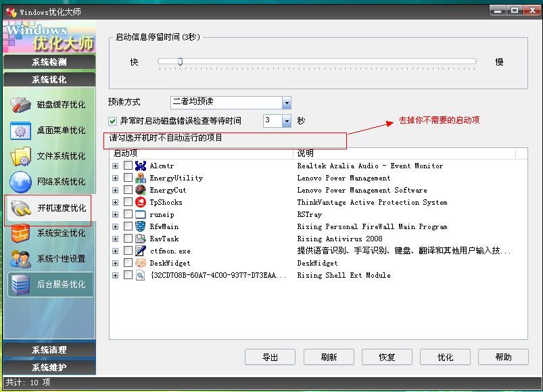Click the RfwMain firewall shield icon

click(141, 226)
